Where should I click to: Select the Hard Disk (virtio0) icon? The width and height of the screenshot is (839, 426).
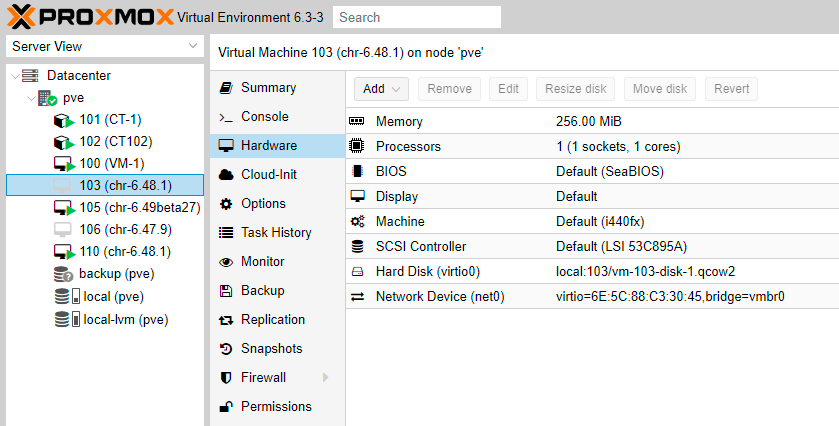click(357, 271)
